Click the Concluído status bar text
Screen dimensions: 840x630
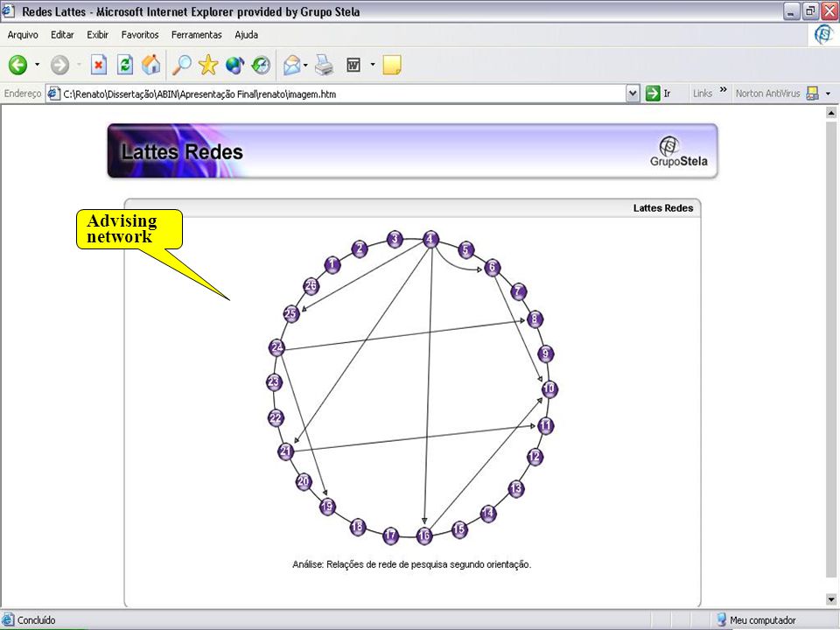click(37, 620)
